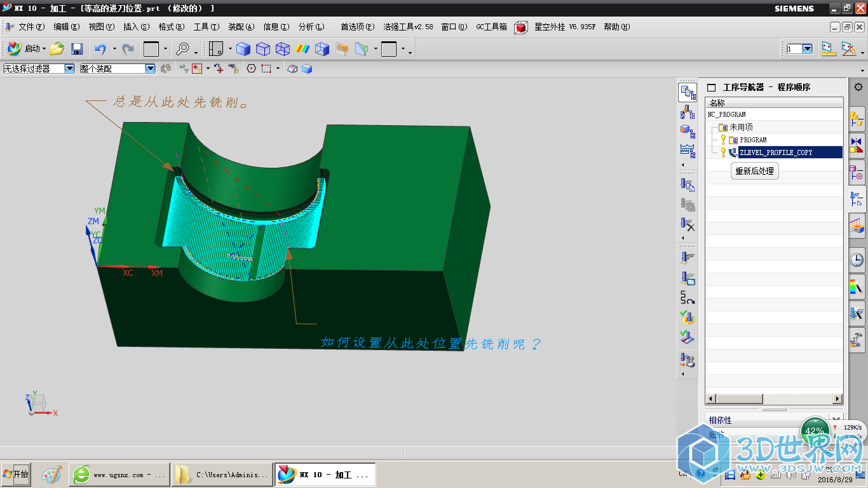
Task: Open the 工具(T) menu
Action: click(207, 27)
